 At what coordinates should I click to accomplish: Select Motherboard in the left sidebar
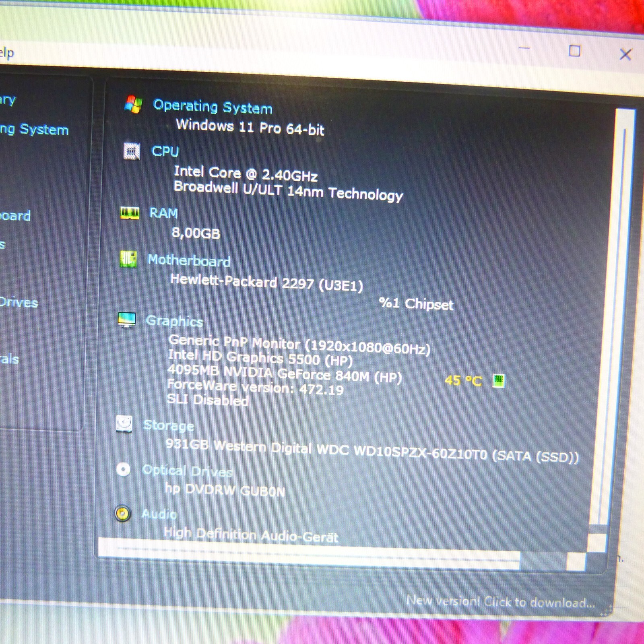click(14, 215)
